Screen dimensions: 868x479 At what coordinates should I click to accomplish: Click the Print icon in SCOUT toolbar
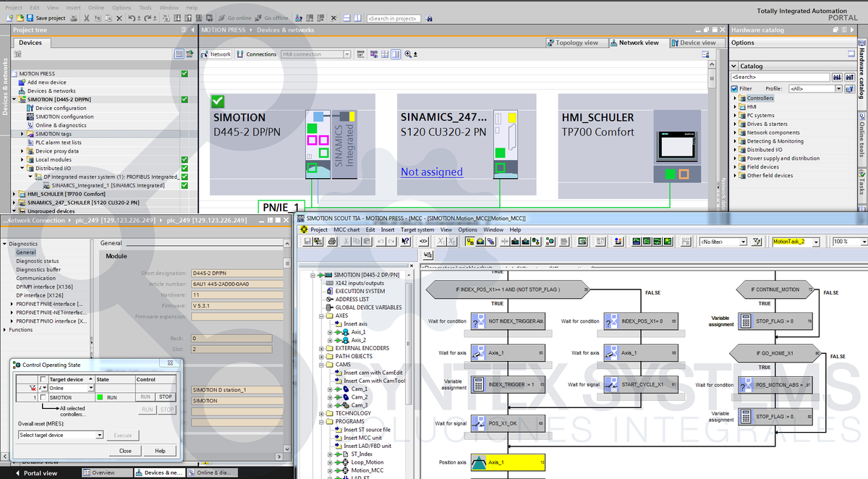pyautogui.click(x=332, y=241)
